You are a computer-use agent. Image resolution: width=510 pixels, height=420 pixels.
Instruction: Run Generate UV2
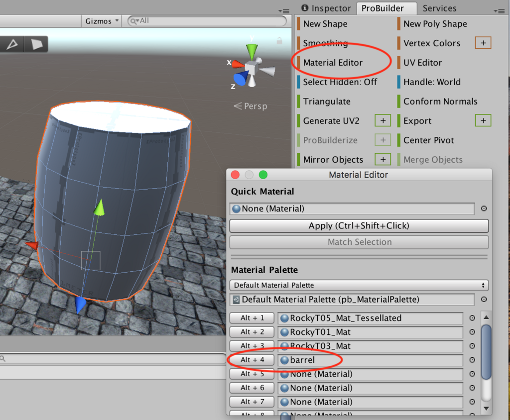[x=331, y=121]
